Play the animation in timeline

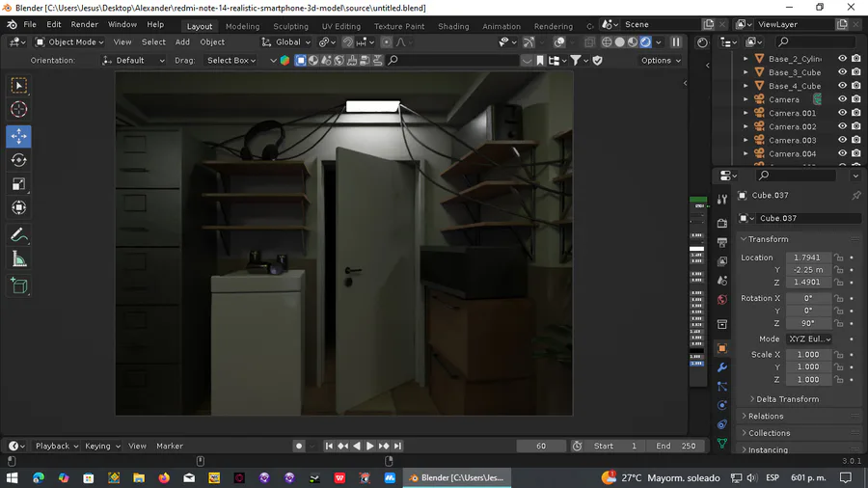coord(370,446)
